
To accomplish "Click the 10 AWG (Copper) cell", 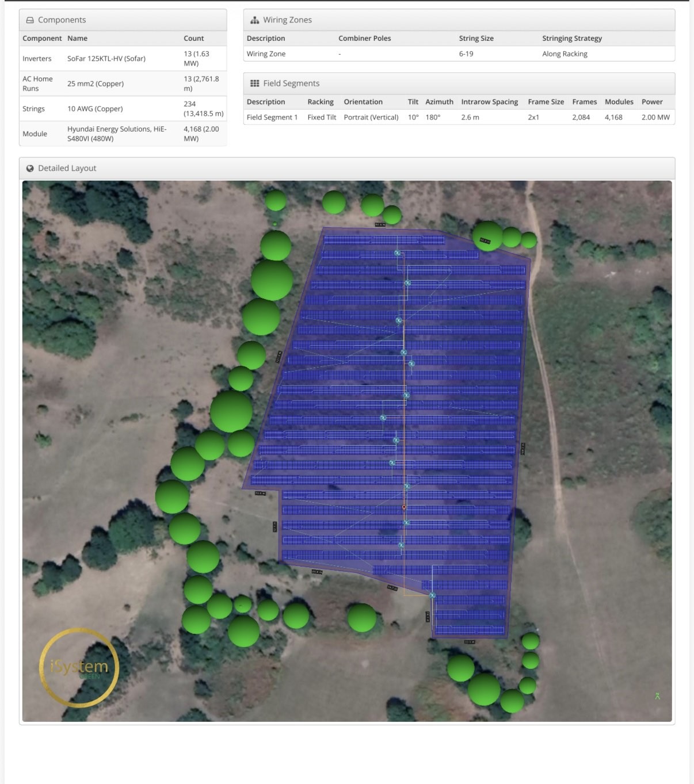I will [95, 109].
